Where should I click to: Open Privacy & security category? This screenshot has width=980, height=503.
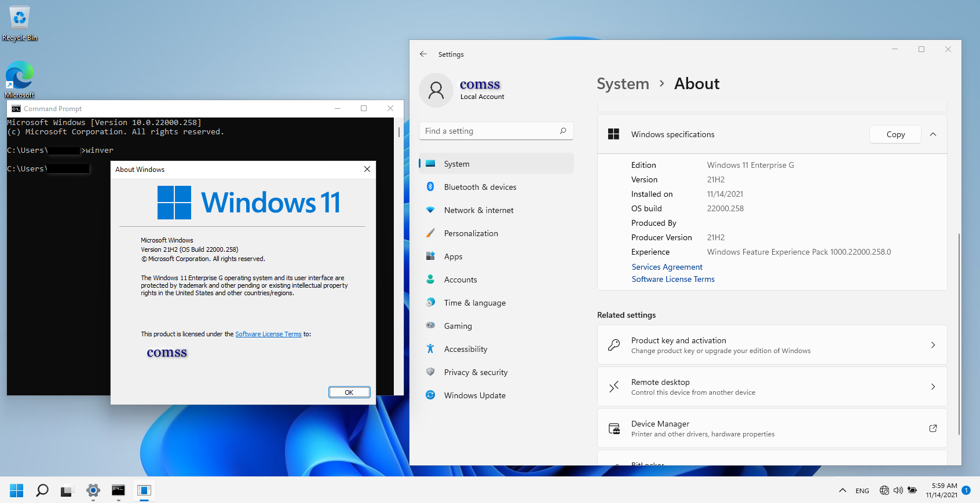coord(496,372)
